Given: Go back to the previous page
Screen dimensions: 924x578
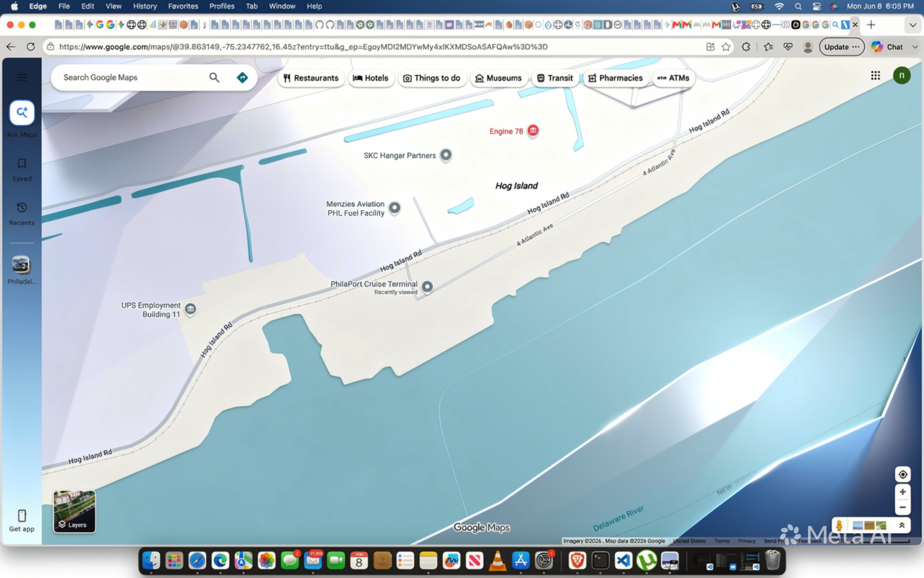Looking at the screenshot, I should 11,47.
